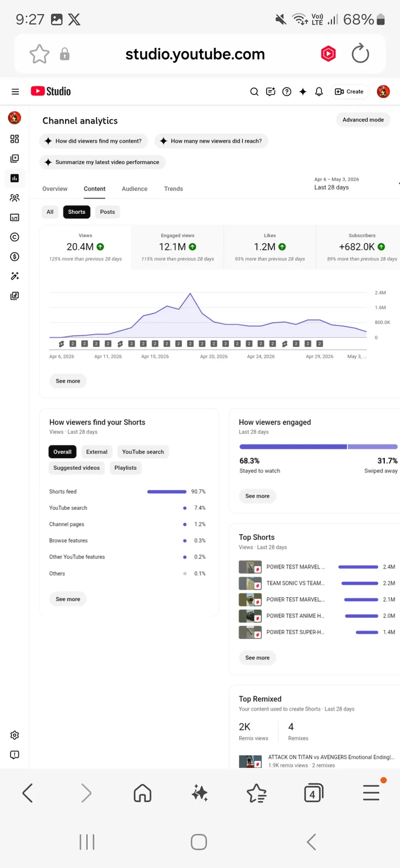Select the Engaged views metric card

[x=178, y=247]
